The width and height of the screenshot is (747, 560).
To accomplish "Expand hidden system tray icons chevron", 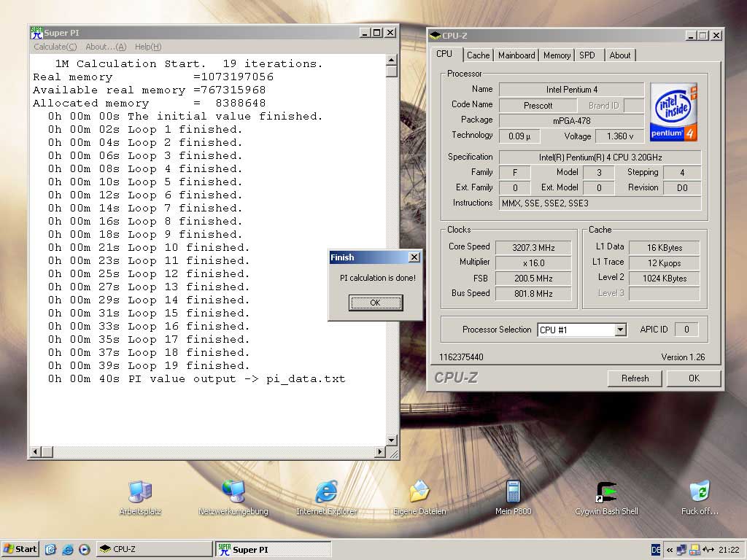I will [x=670, y=550].
